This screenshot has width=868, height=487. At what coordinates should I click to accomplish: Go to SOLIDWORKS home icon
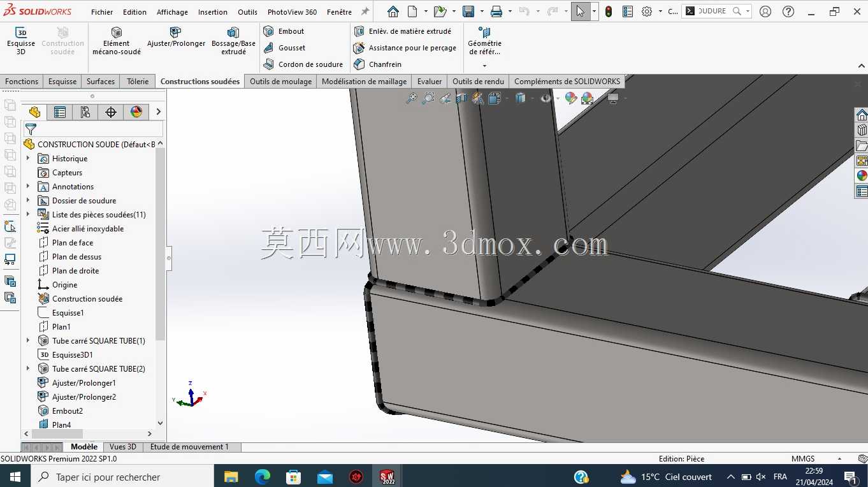click(x=393, y=11)
